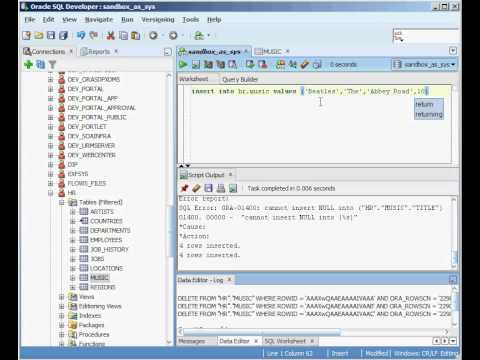This screenshot has width=480, height=360.
Task: Save the Script Output
Action: [208, 188]
